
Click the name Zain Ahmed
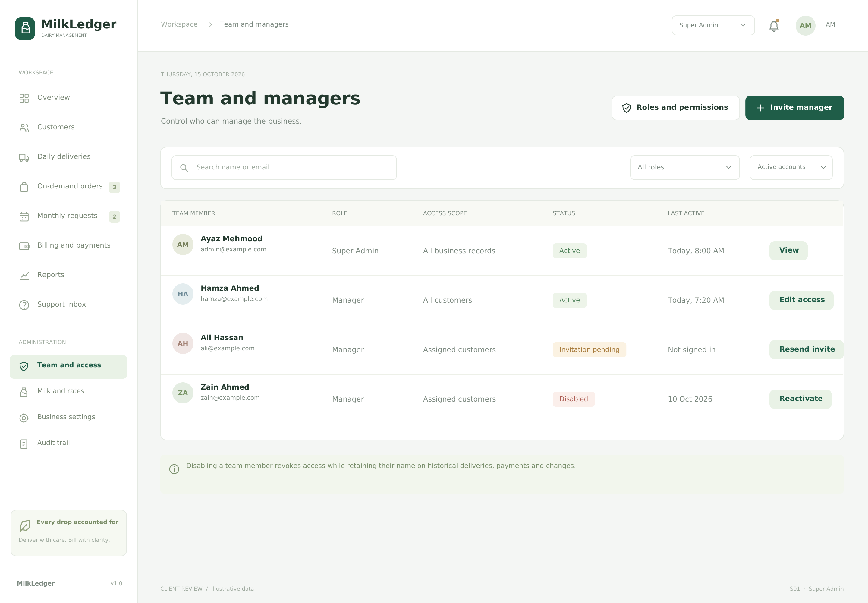(x=225, y=387)
